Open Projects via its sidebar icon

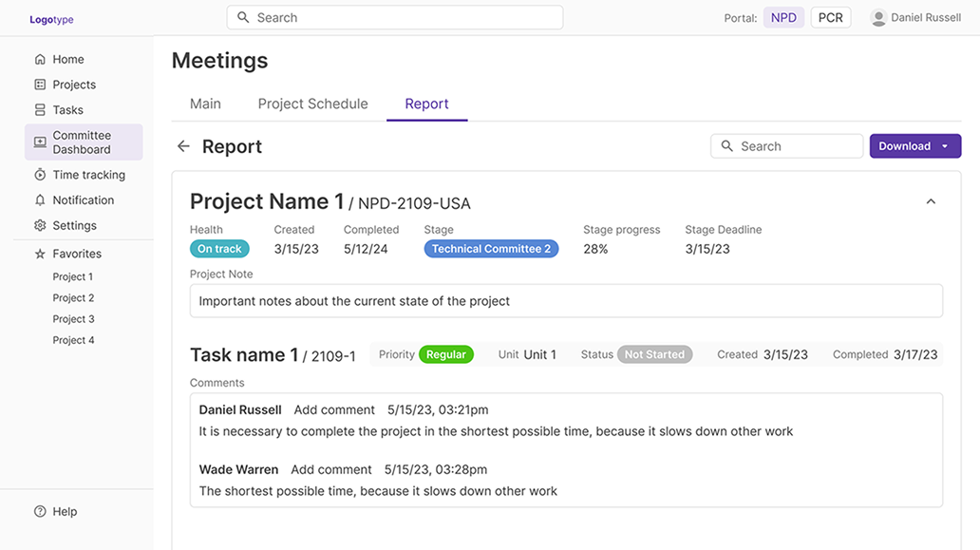pyautogui.click(x=40, y=85)
